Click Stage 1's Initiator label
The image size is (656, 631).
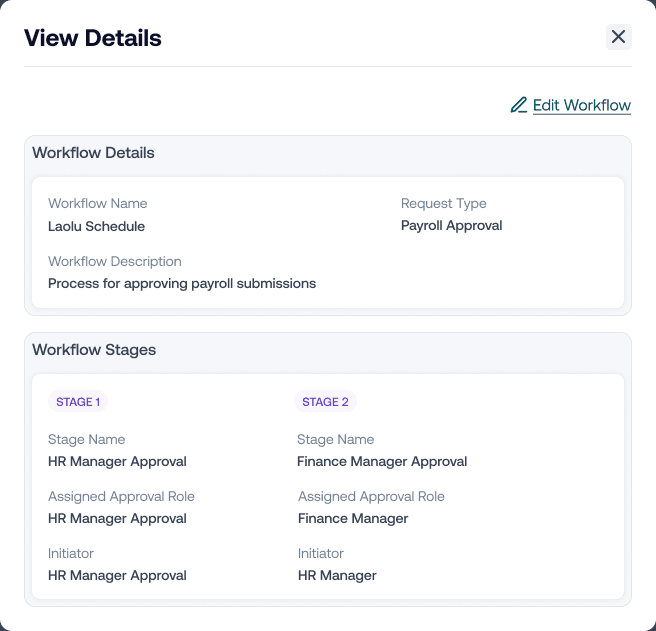click(71, 554)
